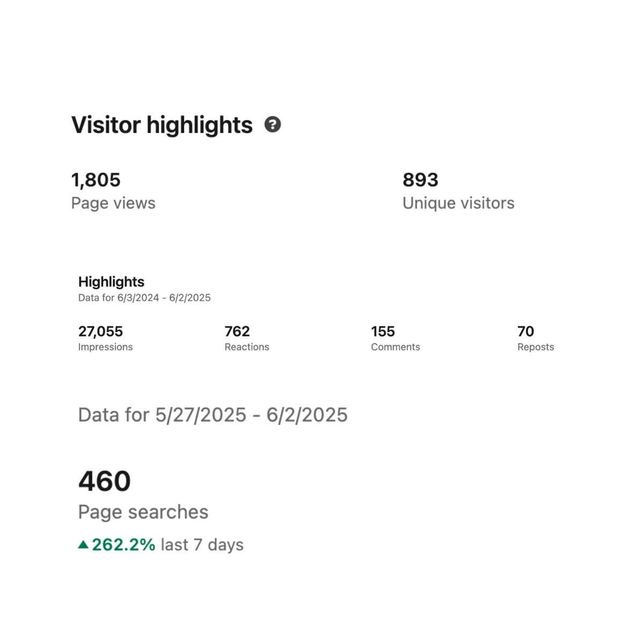Open the Reactions metric label
644x644 pixels.
[247, 347]
